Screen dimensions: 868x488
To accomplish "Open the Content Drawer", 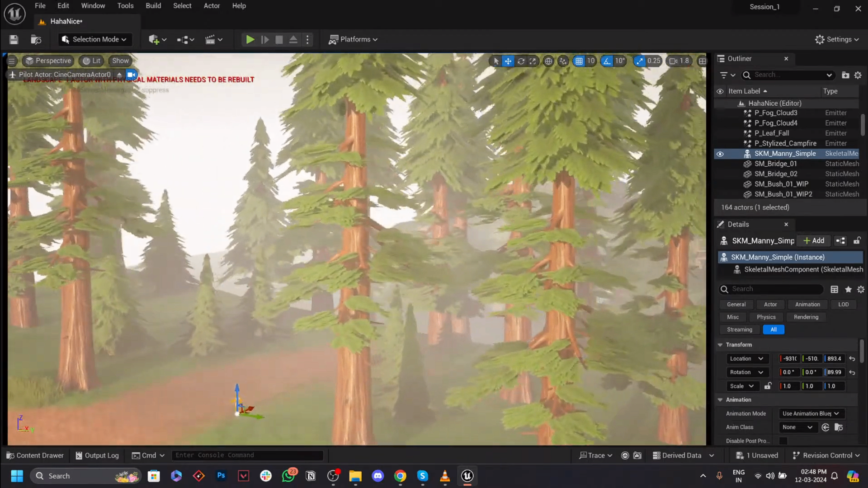I will pos(35,455).
